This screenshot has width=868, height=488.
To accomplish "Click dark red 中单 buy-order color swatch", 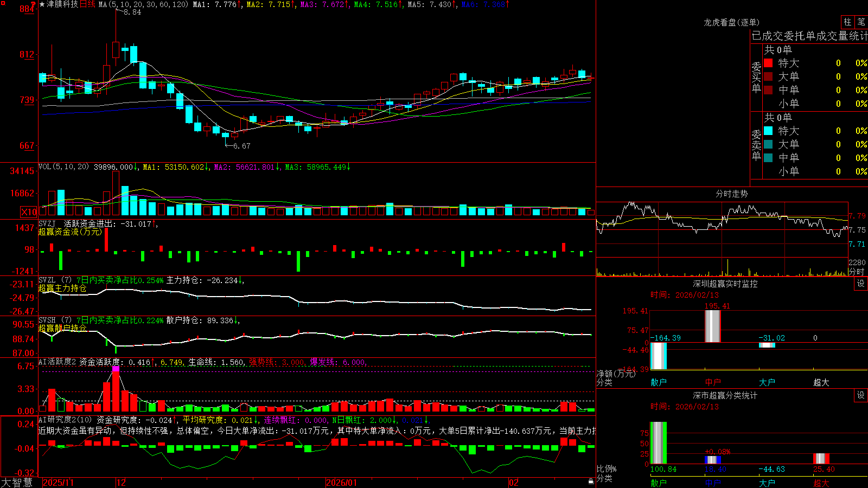I will pos(768,90).
